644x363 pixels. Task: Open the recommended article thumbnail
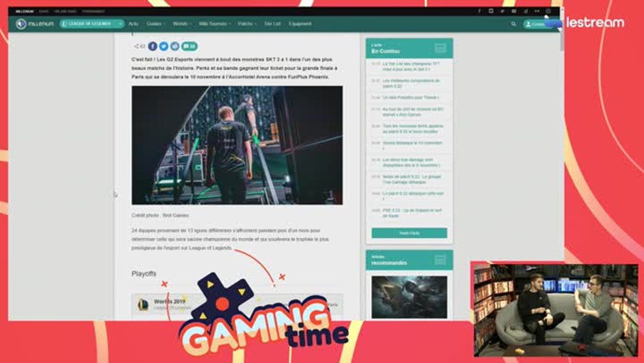tap(409, 297)
